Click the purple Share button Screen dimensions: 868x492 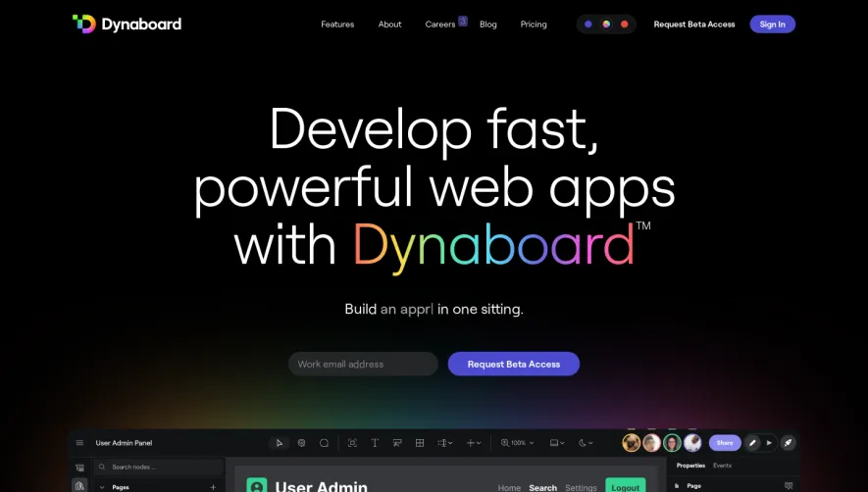(x=725, y=443)
